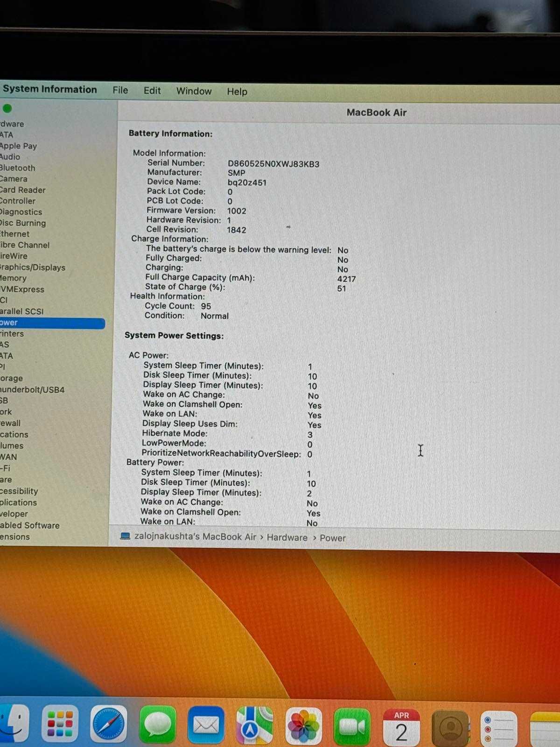Open Finder from the Dock
560x747 pixels.
(x=14, y=723)
